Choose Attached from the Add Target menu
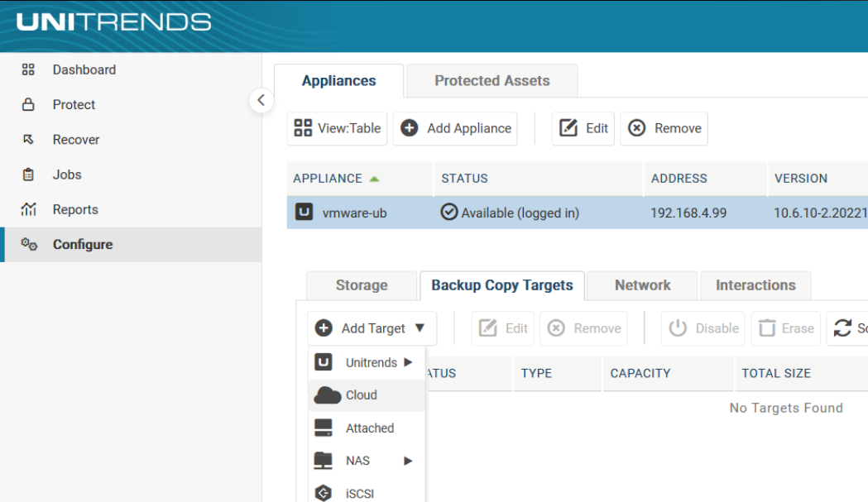Screen dimensions: 868x502 [x=367, y=428]
